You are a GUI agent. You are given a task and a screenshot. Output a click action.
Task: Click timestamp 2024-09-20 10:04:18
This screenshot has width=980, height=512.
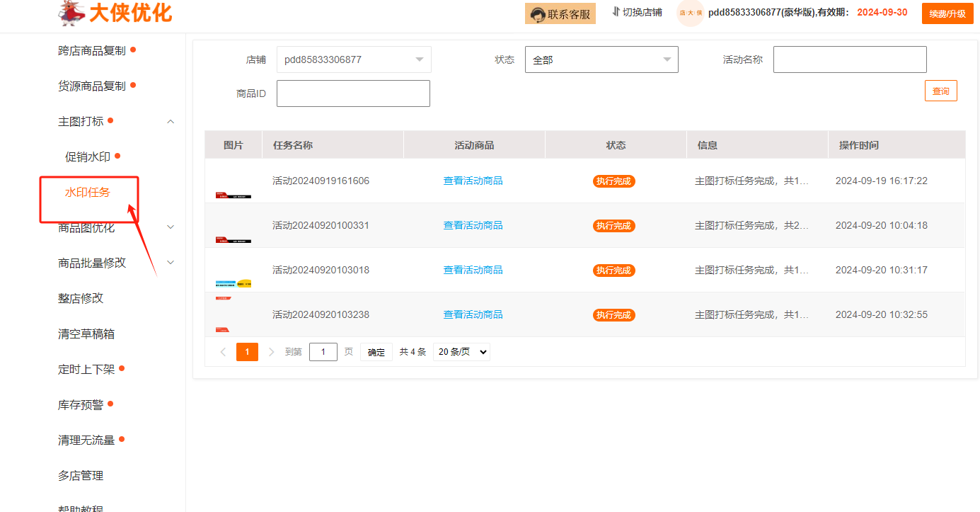[x=882, y=225]
